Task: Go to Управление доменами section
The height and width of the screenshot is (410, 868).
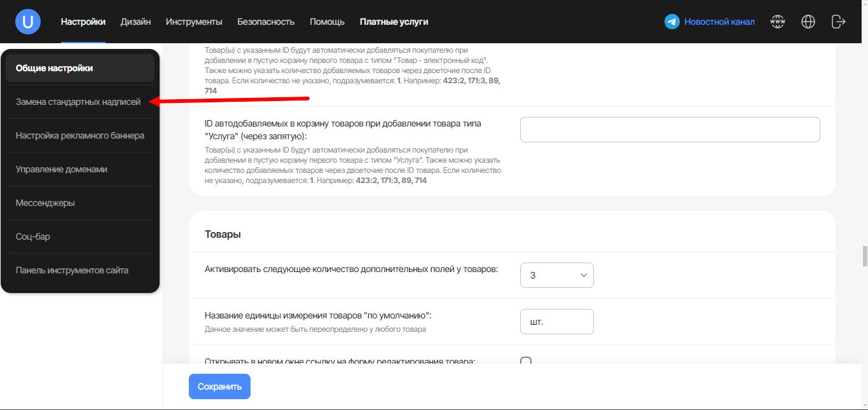Action: 62,169
